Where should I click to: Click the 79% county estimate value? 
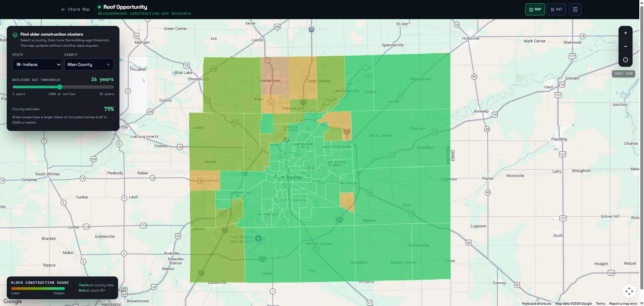pyautogui.click(x=109, y=109)
